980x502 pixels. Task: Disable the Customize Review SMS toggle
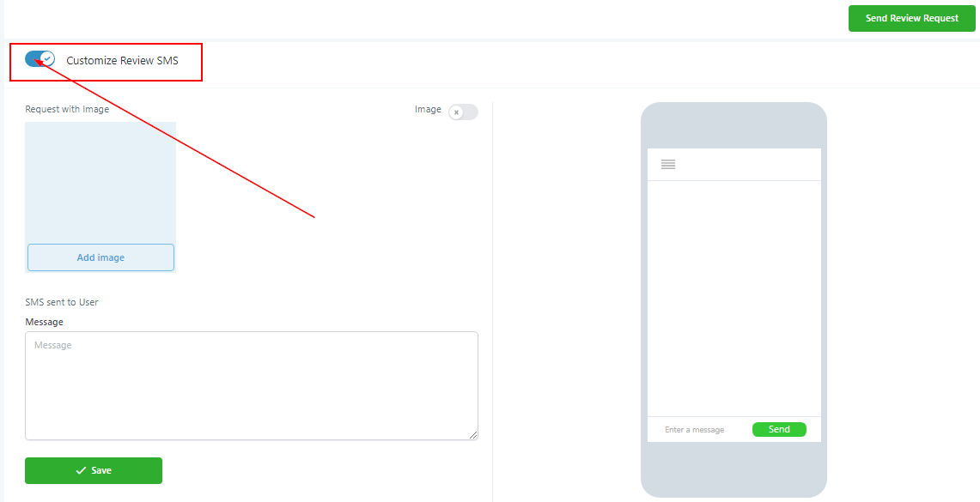(40, 58)
